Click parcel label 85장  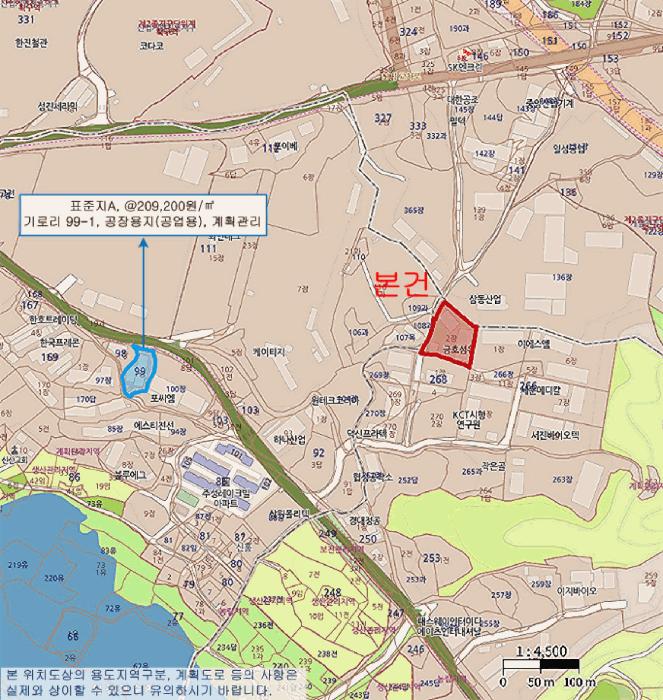click(x=115, y=429)
